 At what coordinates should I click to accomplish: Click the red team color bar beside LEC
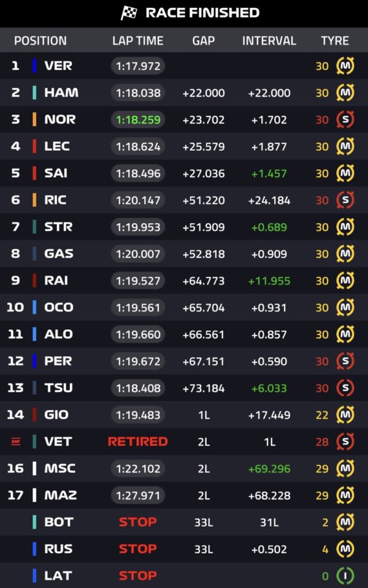point(34,147)
